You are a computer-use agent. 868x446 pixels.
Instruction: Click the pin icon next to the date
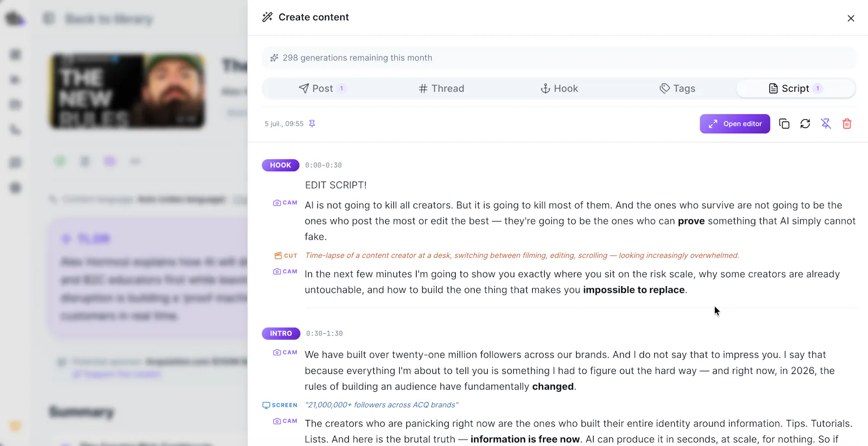(312, 124)
